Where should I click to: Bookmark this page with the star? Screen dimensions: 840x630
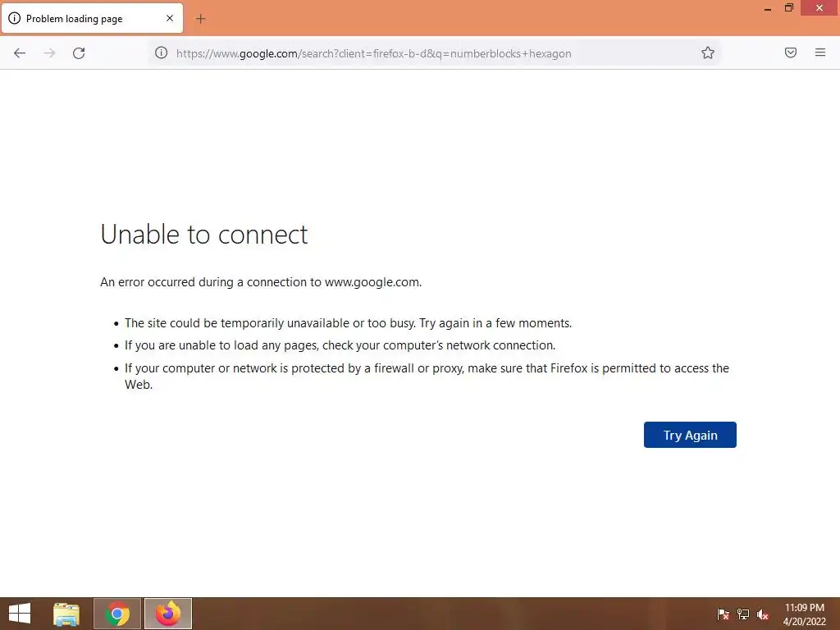[708, 53]
